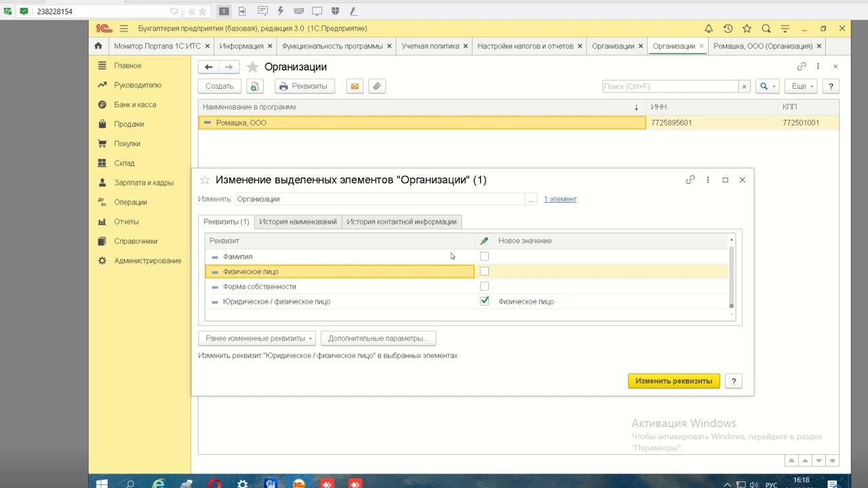Clear search with the X button
The height and width of the screenshot is (488, 868).
(744, 86)
